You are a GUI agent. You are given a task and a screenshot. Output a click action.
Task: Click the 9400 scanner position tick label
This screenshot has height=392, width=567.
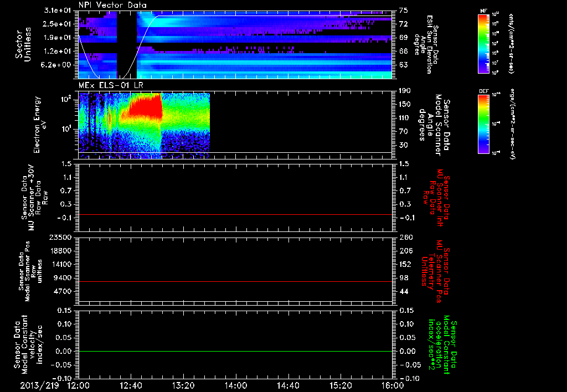pyautogui.click(x=63, y=278)
